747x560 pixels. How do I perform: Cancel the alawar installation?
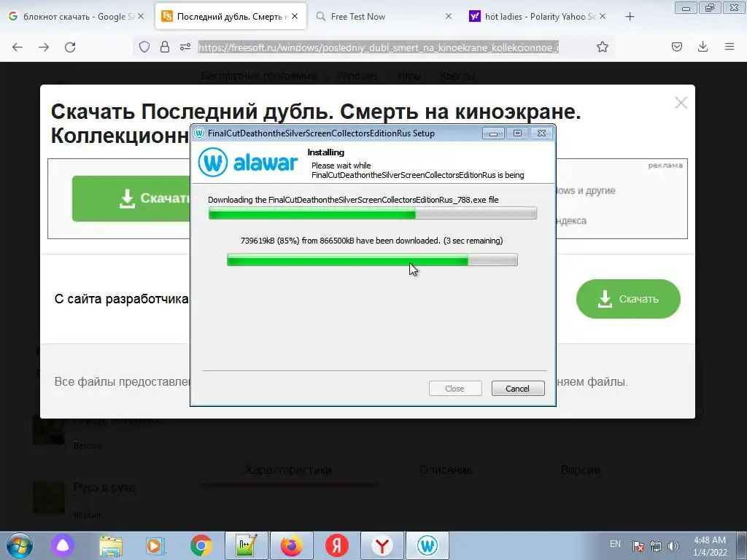518,389
